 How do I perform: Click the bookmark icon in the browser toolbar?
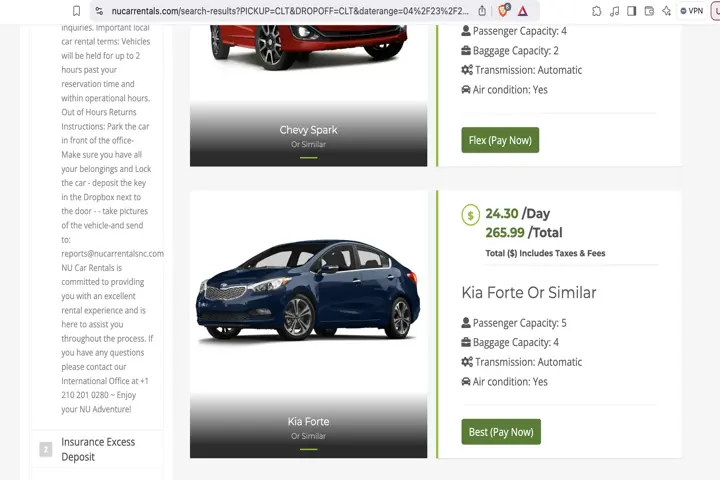[76, 11]
